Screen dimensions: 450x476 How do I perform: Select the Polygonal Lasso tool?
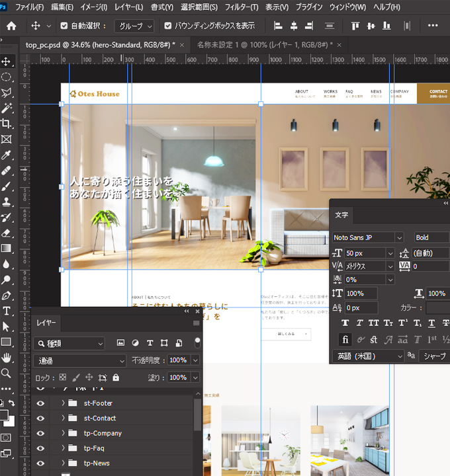pyautogui.click(x=6, y=93)
